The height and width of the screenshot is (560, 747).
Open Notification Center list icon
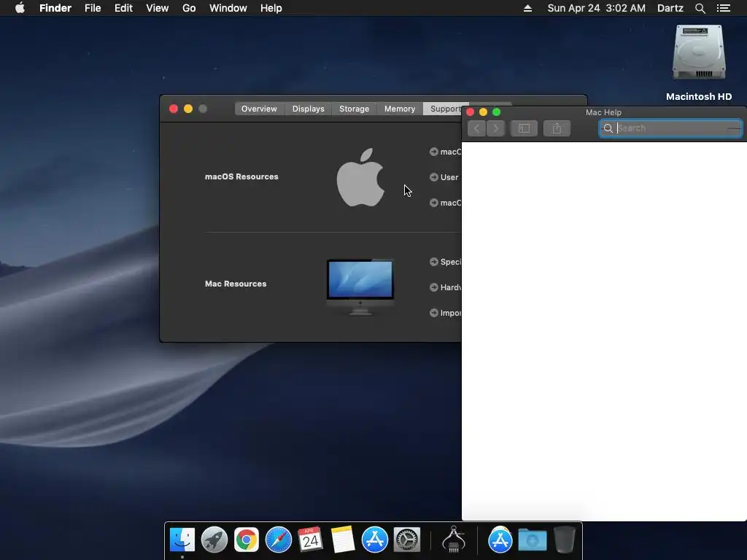(724, 8)
